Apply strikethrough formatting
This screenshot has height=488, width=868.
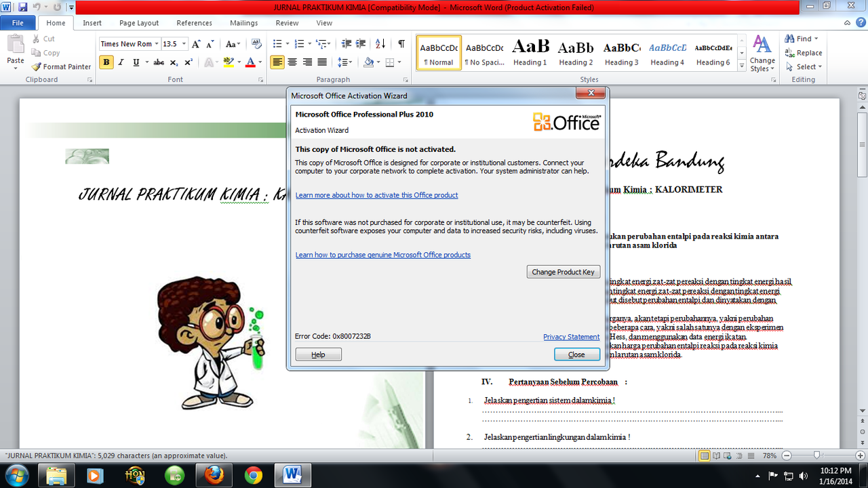[x=159, y=62]
